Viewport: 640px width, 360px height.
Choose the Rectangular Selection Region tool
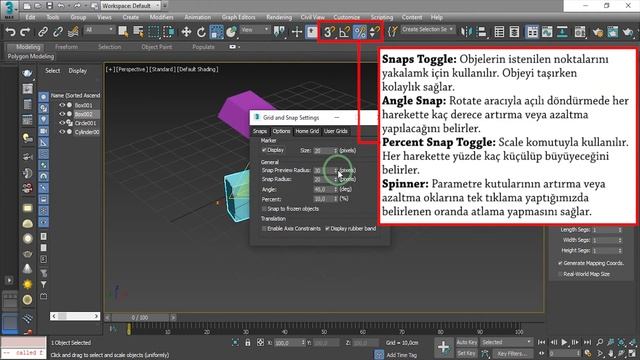pyautogui.click(x=153, y=31)
